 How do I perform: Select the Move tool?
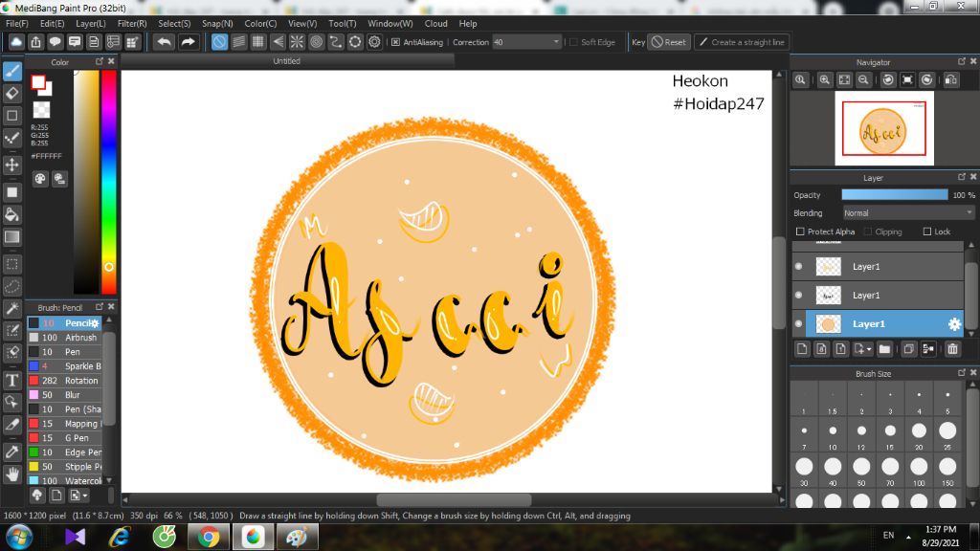pyautogui.click(x=11, y=165)
